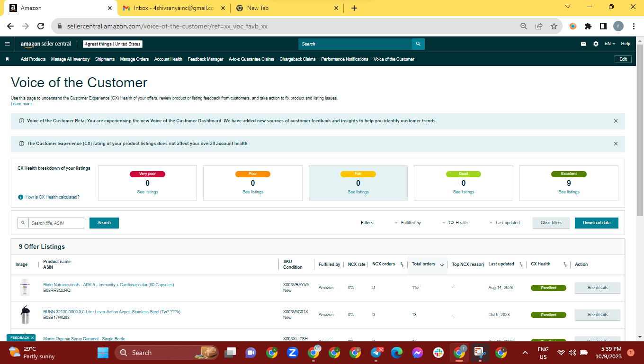Open the Windows Start menu
The image size is (644, 364).
103,353
